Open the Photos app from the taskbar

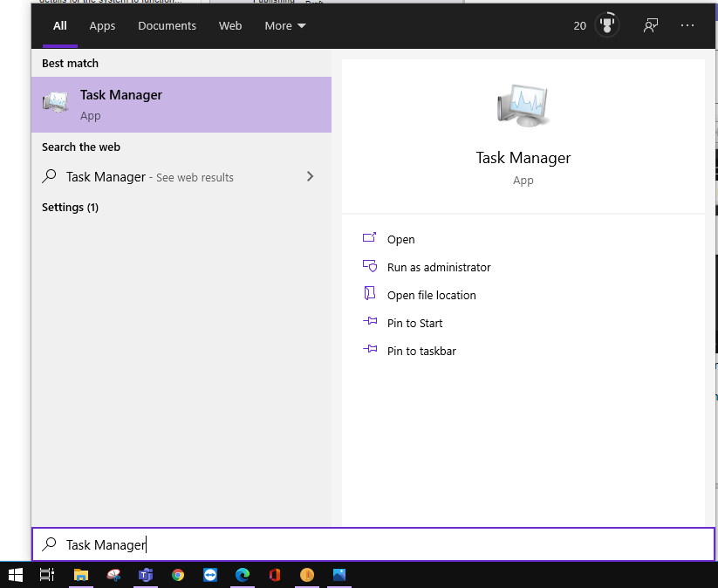point(339,575)
